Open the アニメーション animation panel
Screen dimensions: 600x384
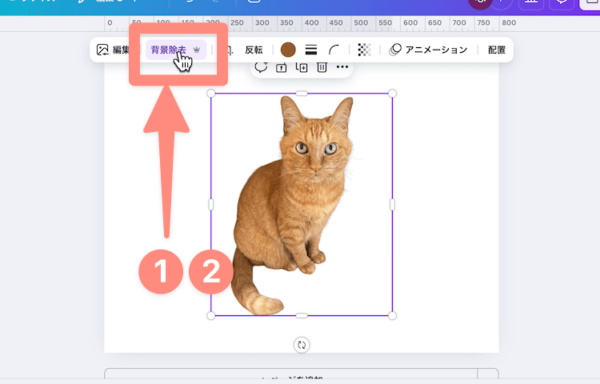tap(429, 50)
